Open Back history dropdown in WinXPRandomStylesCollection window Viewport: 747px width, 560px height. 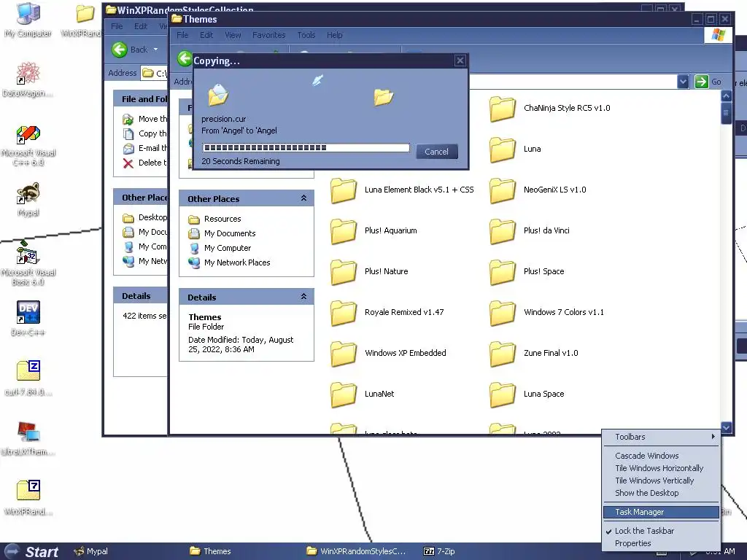tap(155, 50)
